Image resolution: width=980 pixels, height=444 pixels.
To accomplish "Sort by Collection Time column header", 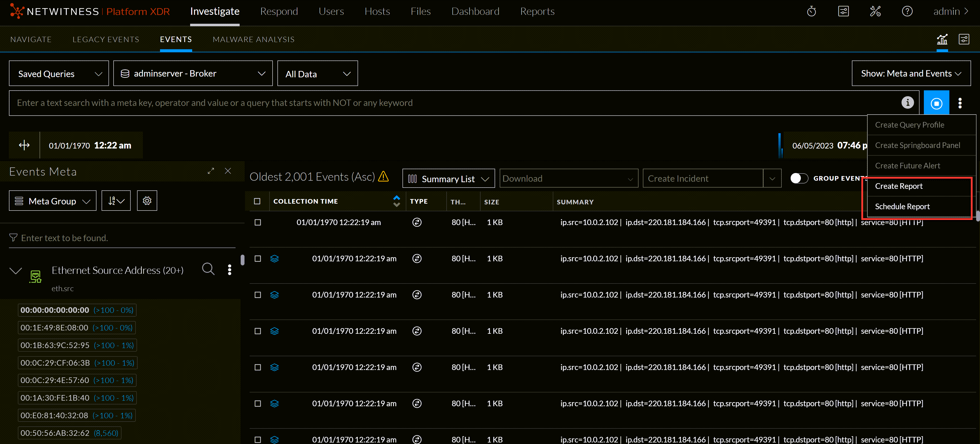I will (x=305, y=201).
